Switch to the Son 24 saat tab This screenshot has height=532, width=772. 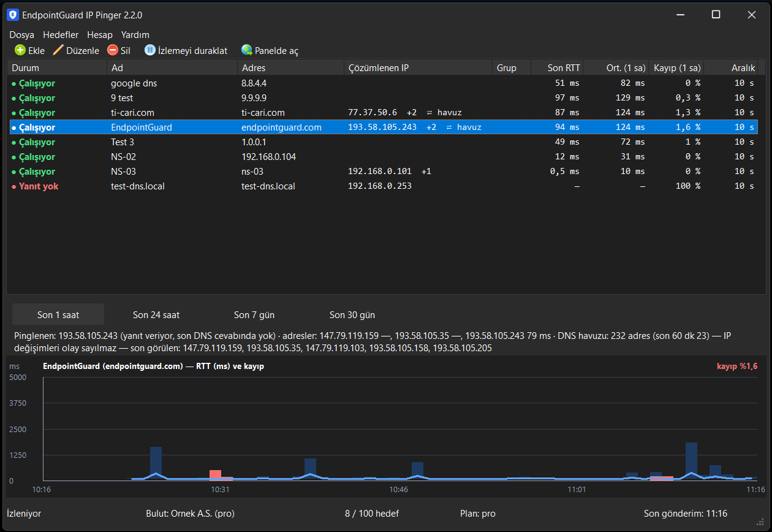point(156,314)
